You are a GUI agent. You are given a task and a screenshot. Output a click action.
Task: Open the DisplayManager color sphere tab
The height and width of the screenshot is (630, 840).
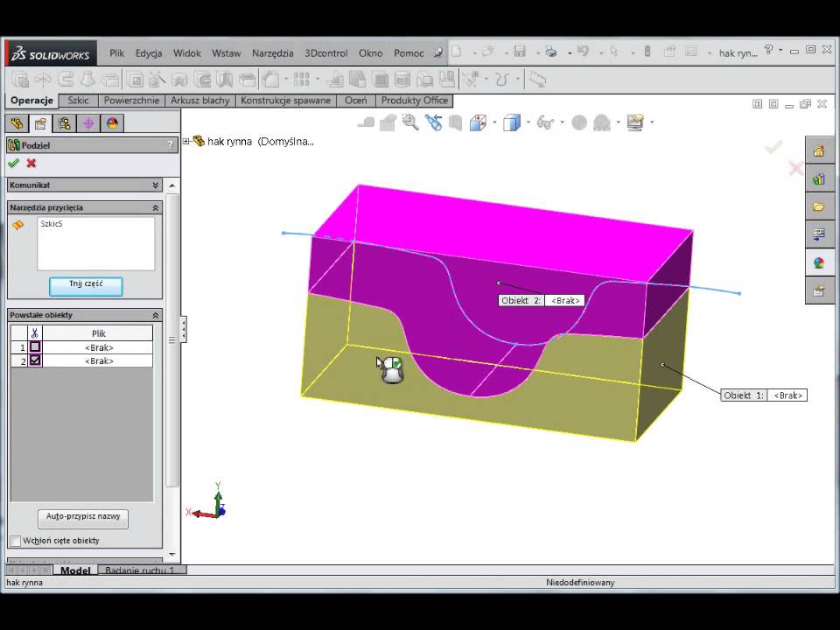112,123
